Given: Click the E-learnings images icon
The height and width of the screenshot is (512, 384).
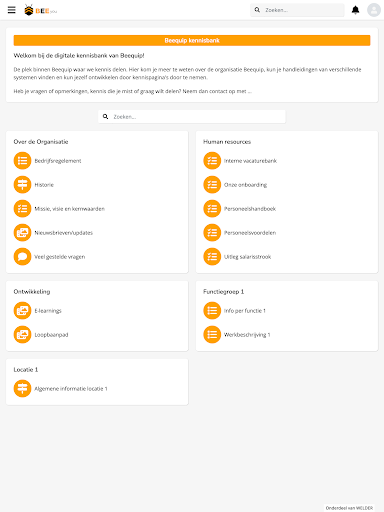Looking at the screenshot, I should tap(22, 311).
